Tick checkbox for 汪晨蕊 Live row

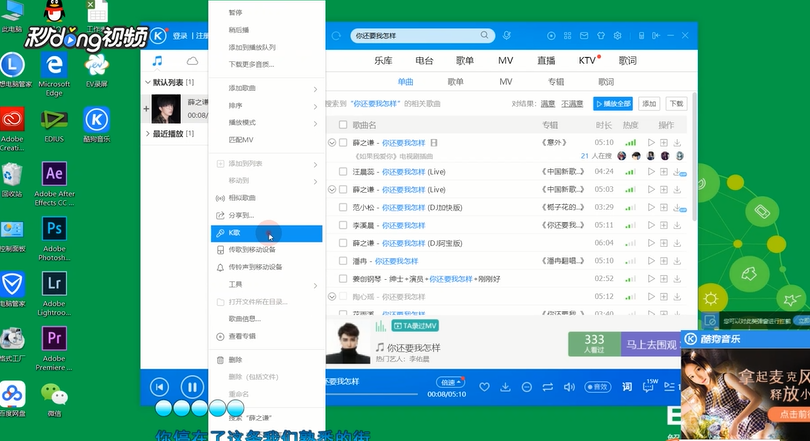coord(343,171)
